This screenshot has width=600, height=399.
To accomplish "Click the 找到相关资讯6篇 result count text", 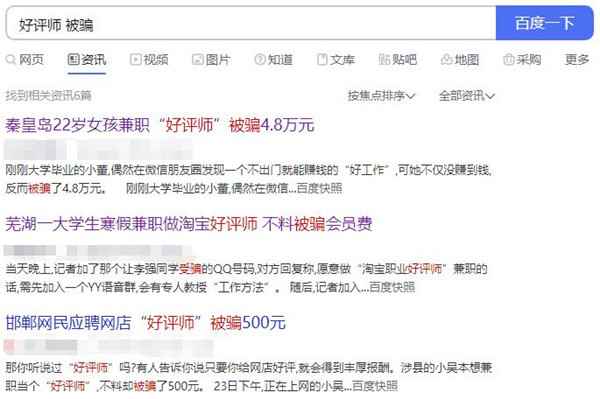I will pos(48,96).
